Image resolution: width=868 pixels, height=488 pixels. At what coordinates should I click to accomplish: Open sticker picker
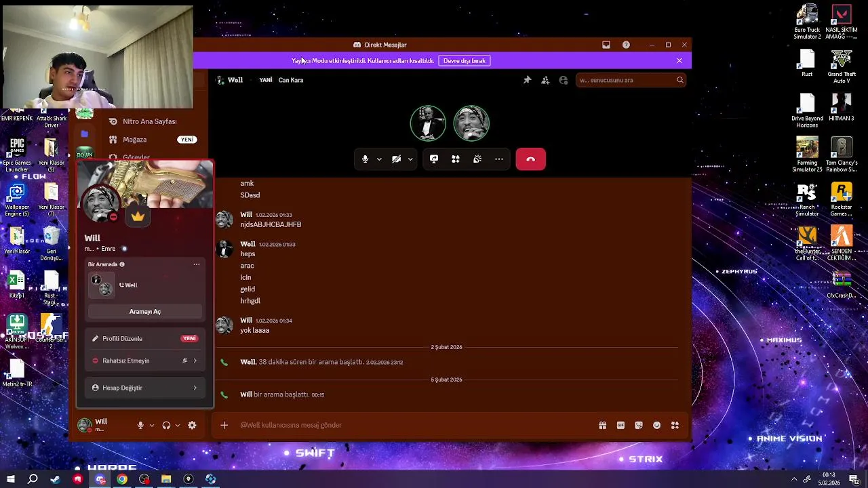tap(639, 425)
